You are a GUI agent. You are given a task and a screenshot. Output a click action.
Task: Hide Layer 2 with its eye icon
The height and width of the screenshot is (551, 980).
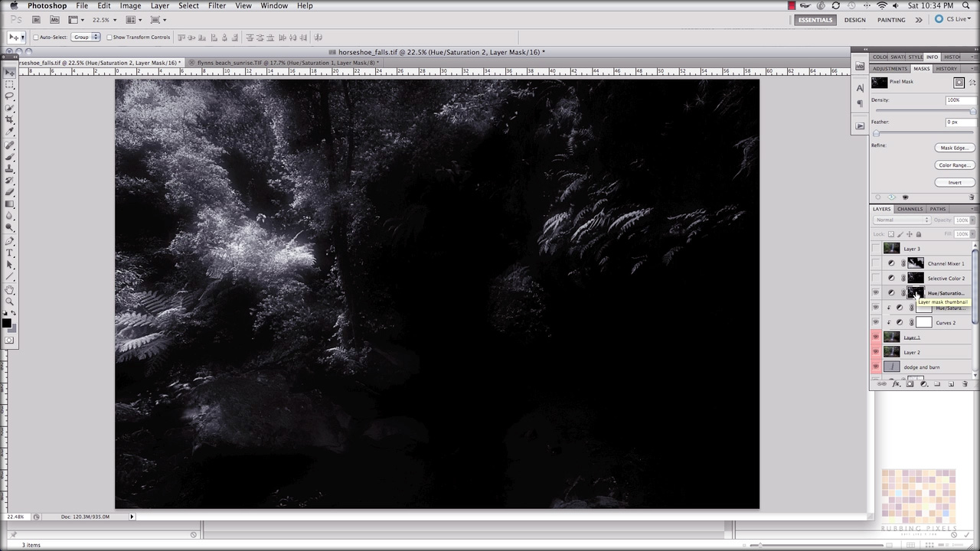pos(876,352)
